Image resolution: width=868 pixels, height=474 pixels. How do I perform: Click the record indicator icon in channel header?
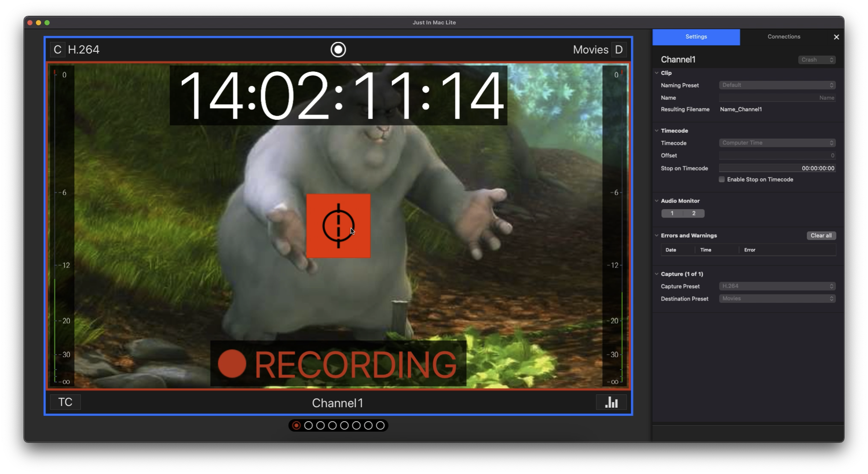pyautogui.click(x=338, y=50)
